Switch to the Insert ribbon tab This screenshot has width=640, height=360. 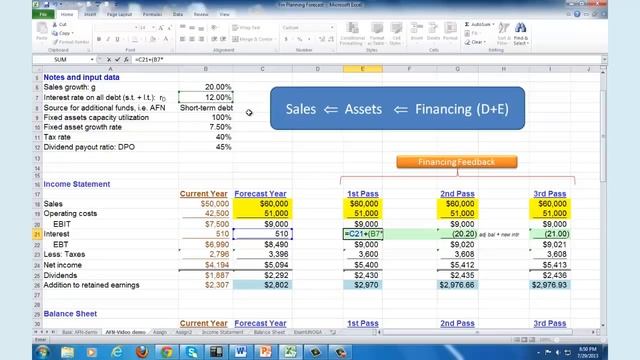[x=90, y=14]
